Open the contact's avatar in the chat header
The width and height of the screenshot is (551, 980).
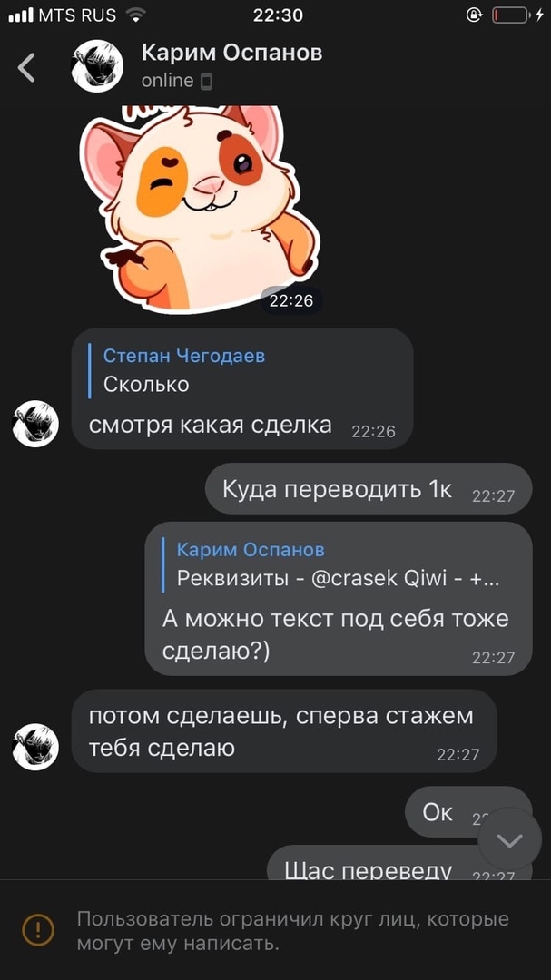click(x=97, y=67)
